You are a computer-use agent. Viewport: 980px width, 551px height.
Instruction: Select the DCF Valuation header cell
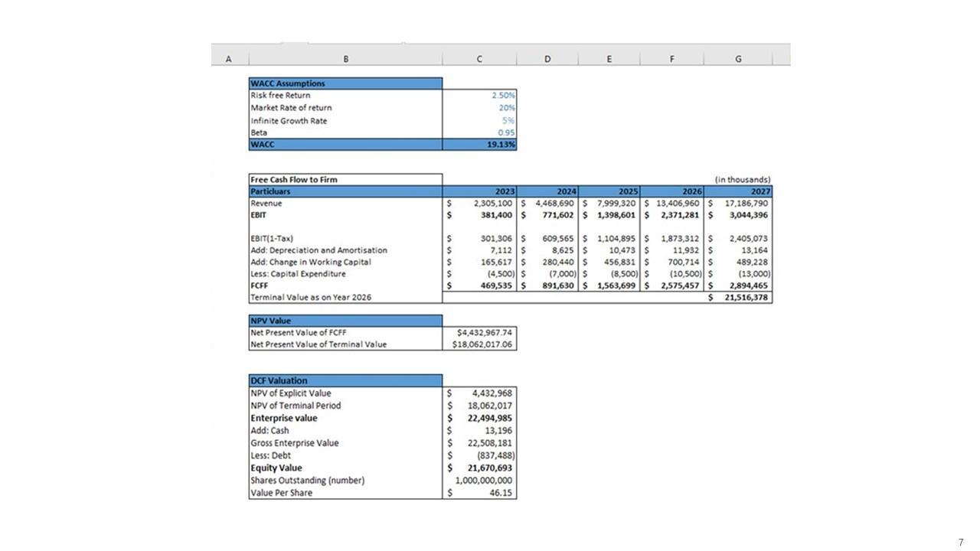coord(345,380)
